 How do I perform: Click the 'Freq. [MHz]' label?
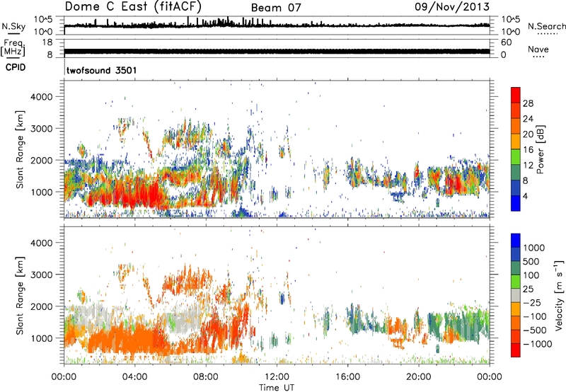pos(13,47)
